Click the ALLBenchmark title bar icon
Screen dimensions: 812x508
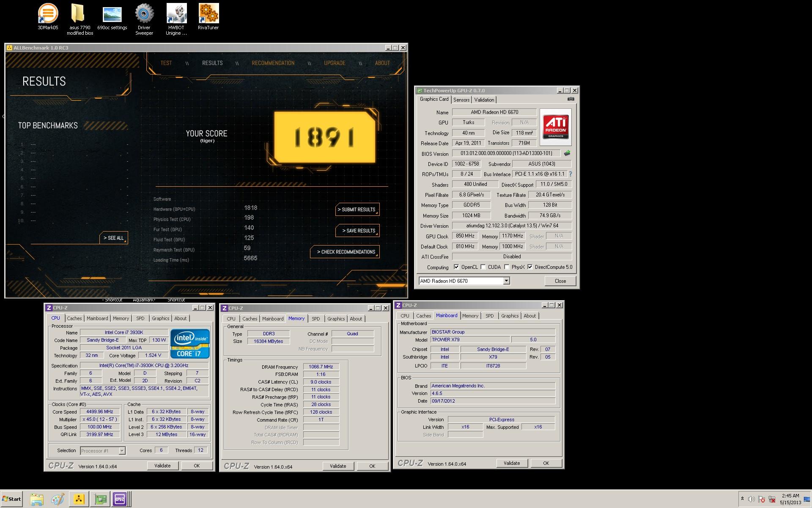10,48
